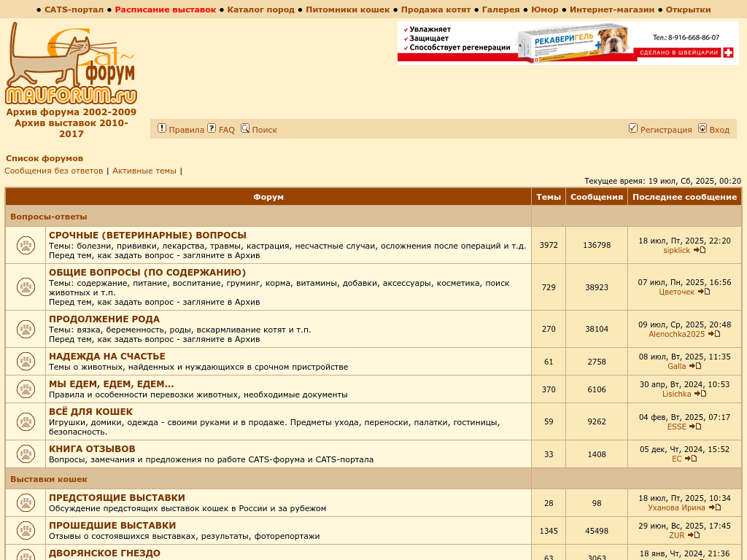Select Интернет-магазин in top menu
The width and height of the screenshot is (747, 560).
point(612,9)
